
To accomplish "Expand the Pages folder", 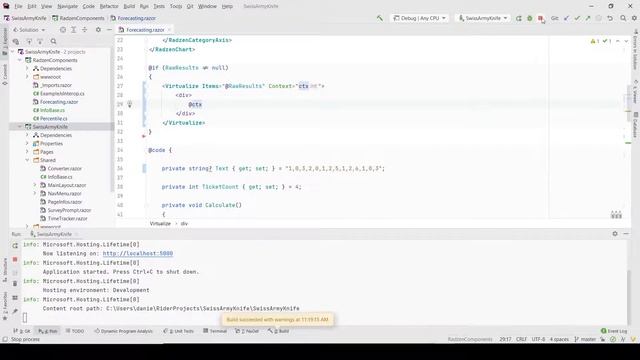I will [x=27, y=151].
